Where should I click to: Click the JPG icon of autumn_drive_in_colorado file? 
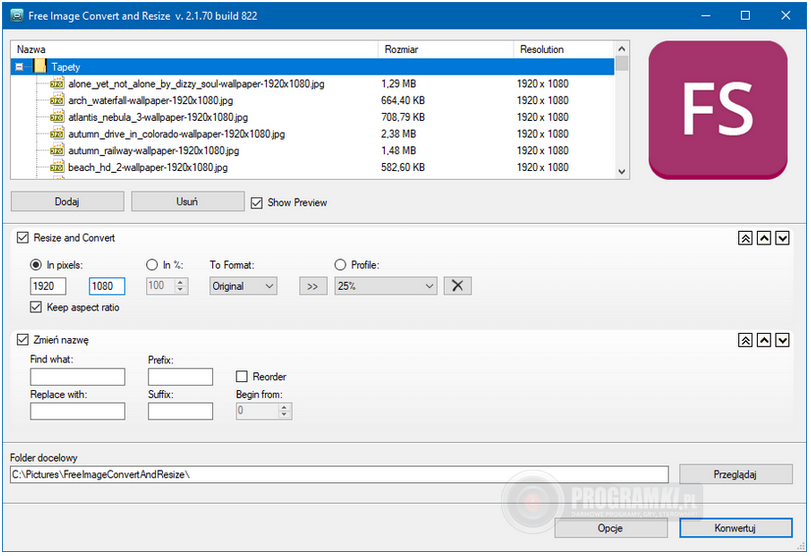[x=57, y=134]
